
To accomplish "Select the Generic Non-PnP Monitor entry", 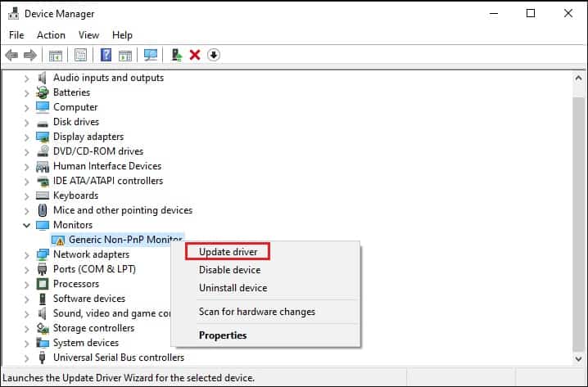I will pyautogui.click(x=125, y=240).
